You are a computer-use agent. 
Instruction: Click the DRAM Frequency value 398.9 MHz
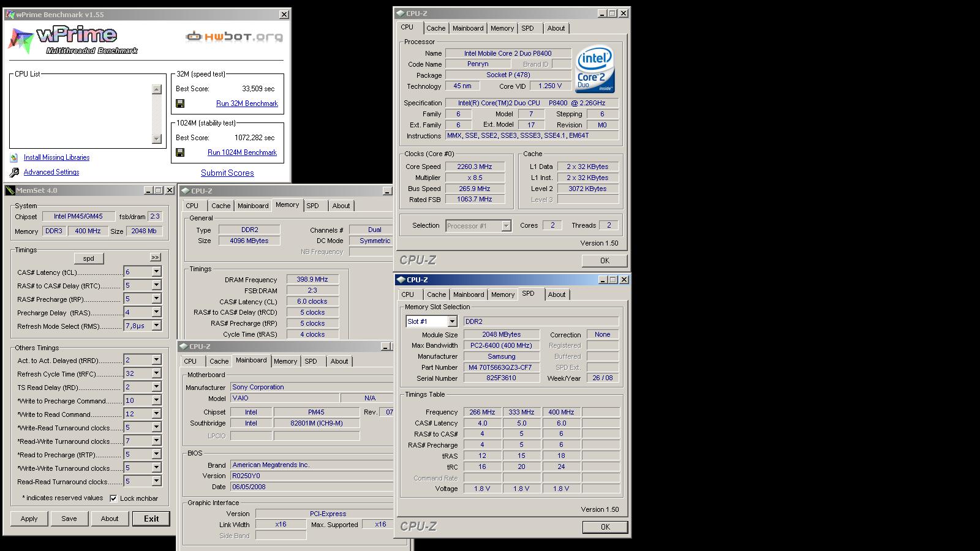coord(312,279)
